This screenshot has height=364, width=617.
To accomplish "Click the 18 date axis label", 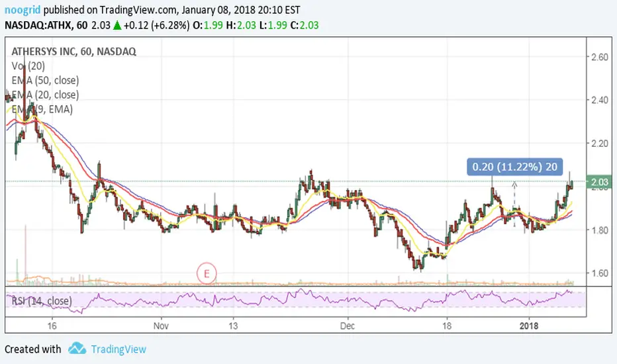I will 447,326.
